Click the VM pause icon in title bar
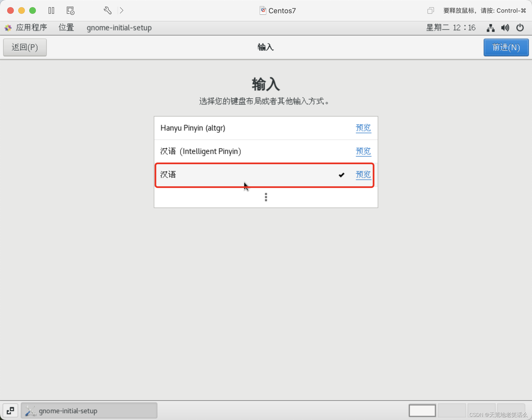Viewport: 532px width, 420px height. point(51,10)
